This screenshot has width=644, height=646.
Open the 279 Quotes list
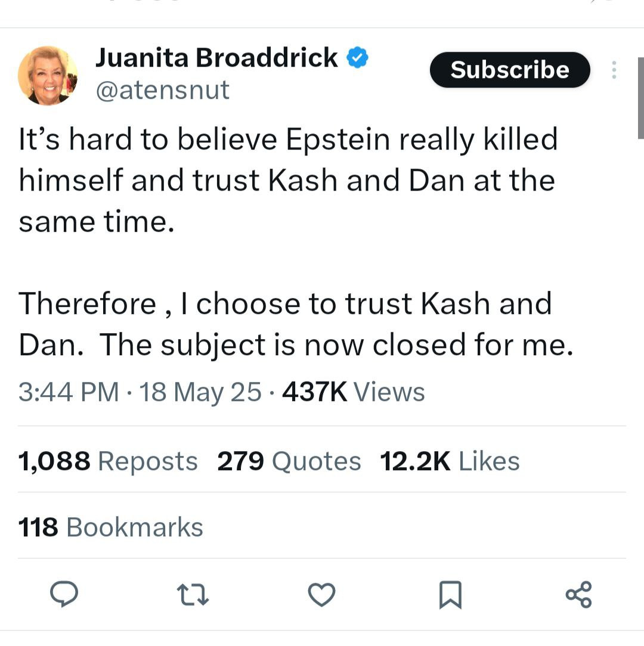point(289,461)
